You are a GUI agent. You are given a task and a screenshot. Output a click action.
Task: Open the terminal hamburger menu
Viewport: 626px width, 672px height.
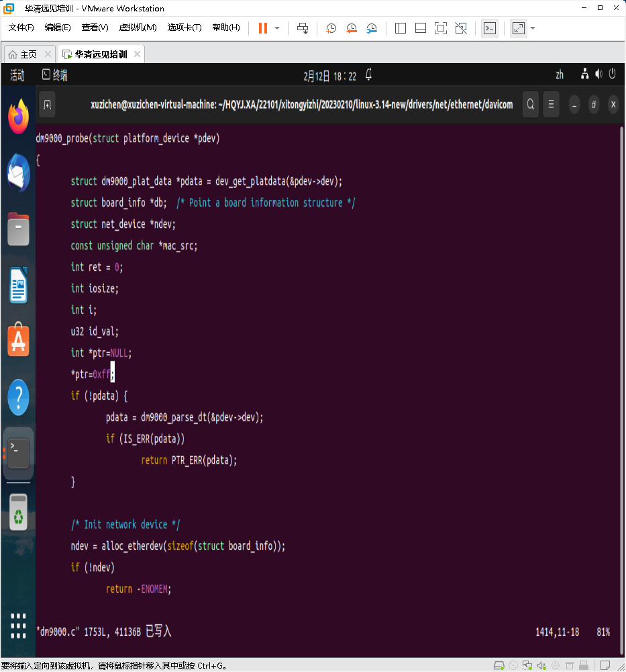[x=550, y=105]
